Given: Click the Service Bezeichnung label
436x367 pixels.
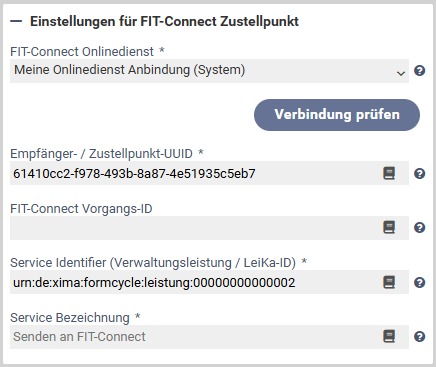Looking at the screenshot, I should pos(70,318).
